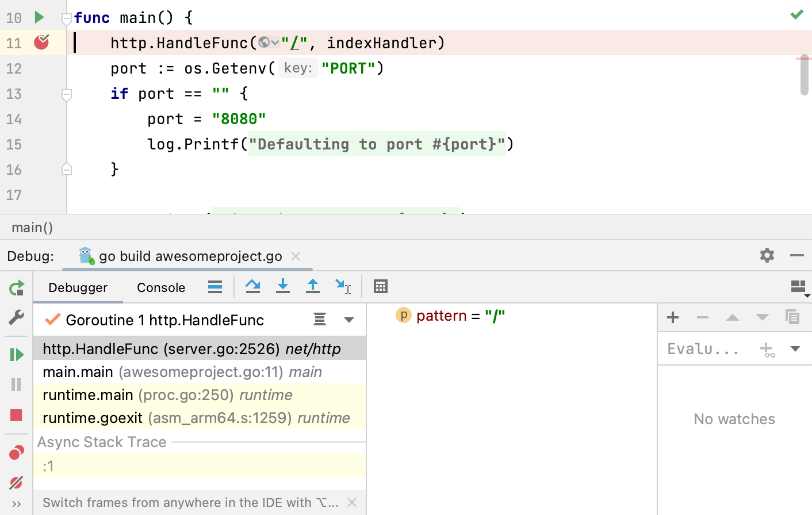812x515 pixels.
Task: Collapse the main function fold marker
Action: tap(67, 18)
